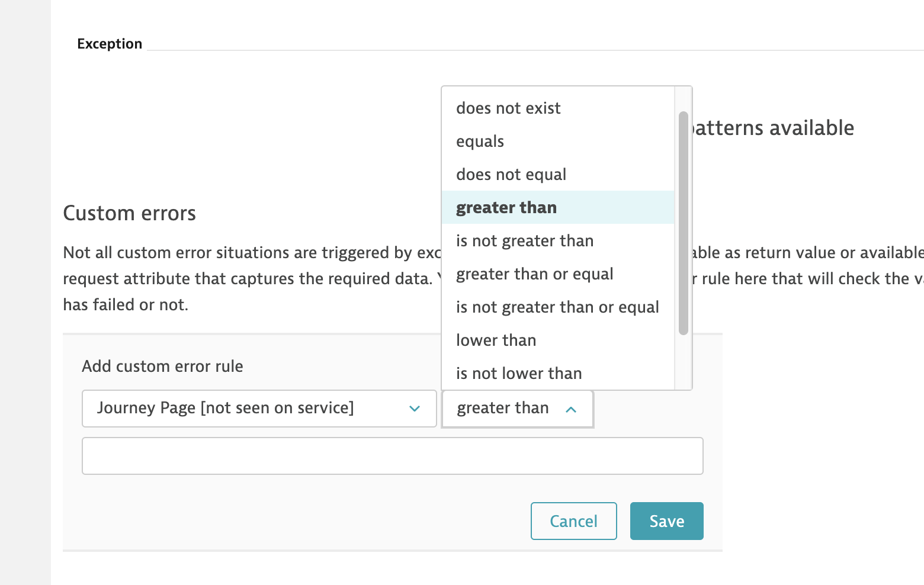Choose "is not lower than" option
924x585 pixels.
(x=519, y=374)
